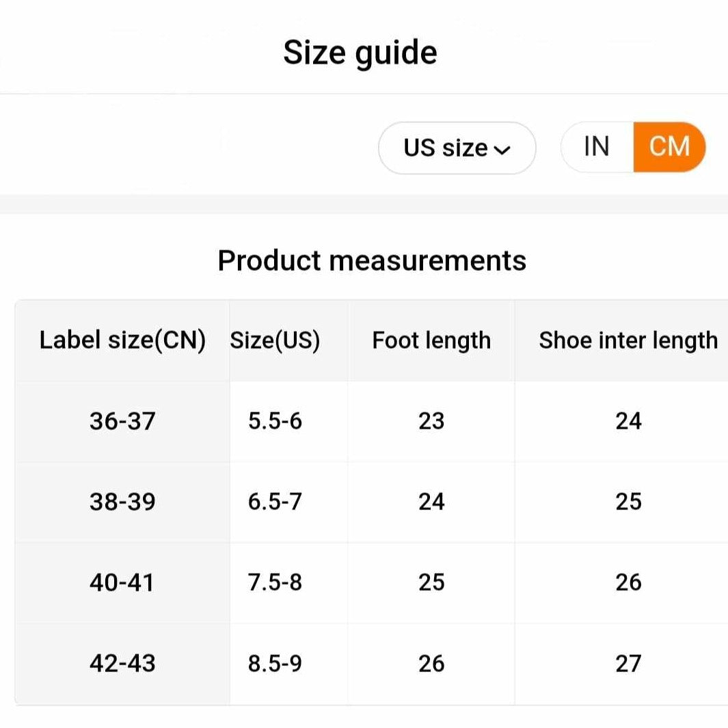Select the 42-43 label size row
This screenshot has width=728, height=728.
(x=122, y=663)
